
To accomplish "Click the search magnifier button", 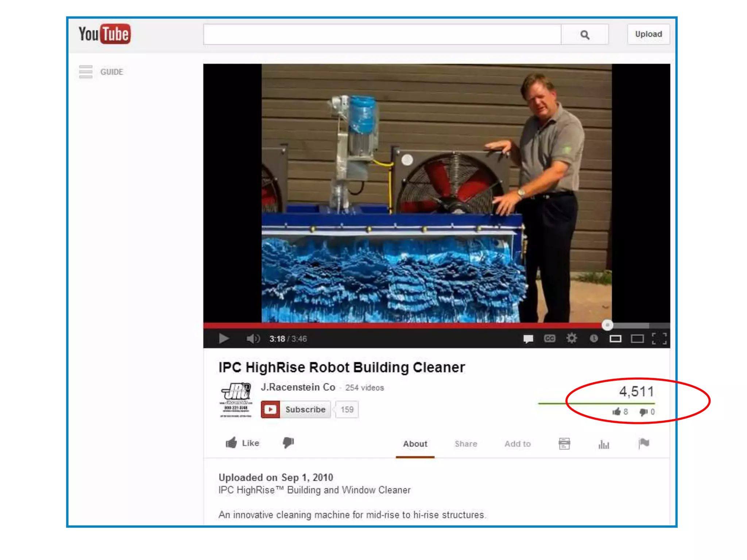I will tap(585, 35).
